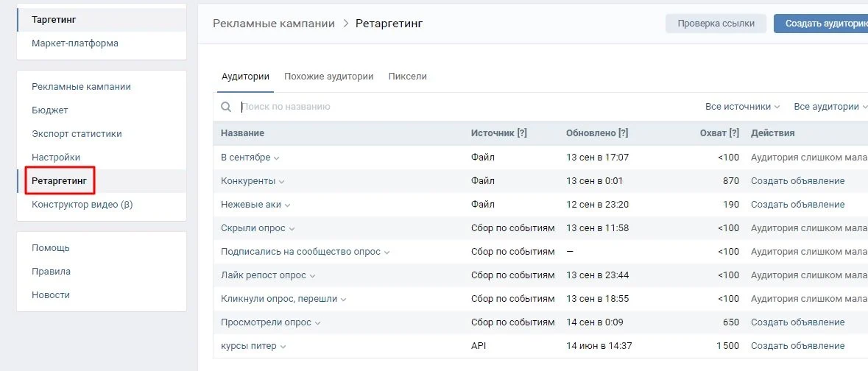868x371 pixels.
Task: Click the search magnifier icon
Action: click(226, 107)
